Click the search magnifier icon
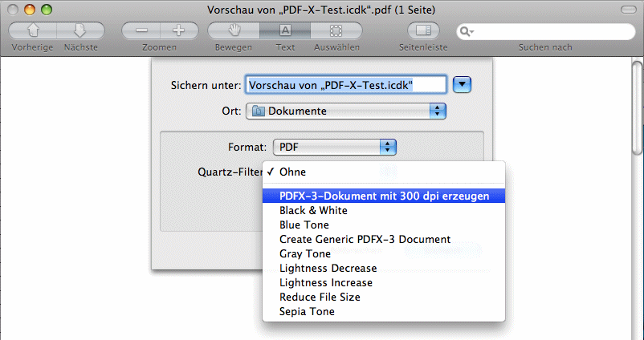 [467, 31]
